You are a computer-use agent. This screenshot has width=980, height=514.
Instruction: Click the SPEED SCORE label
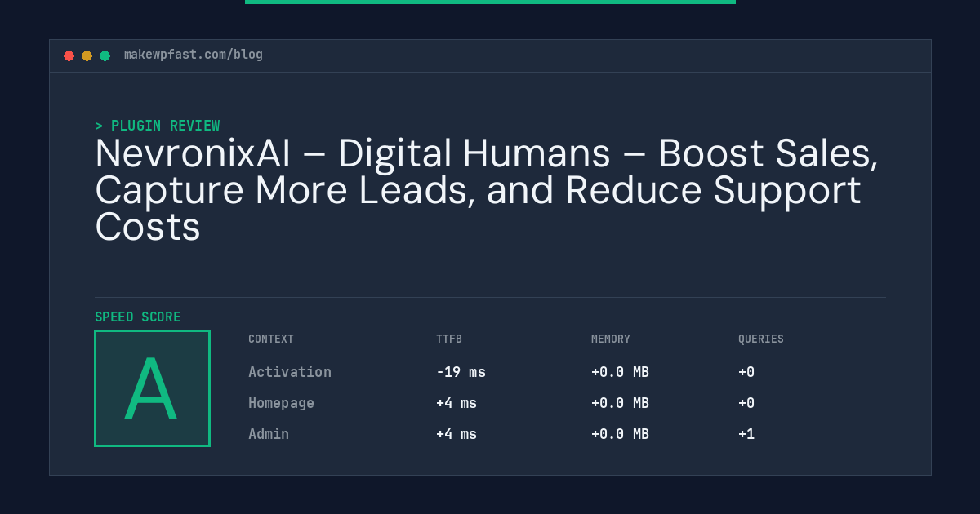(x=138, y=317)
